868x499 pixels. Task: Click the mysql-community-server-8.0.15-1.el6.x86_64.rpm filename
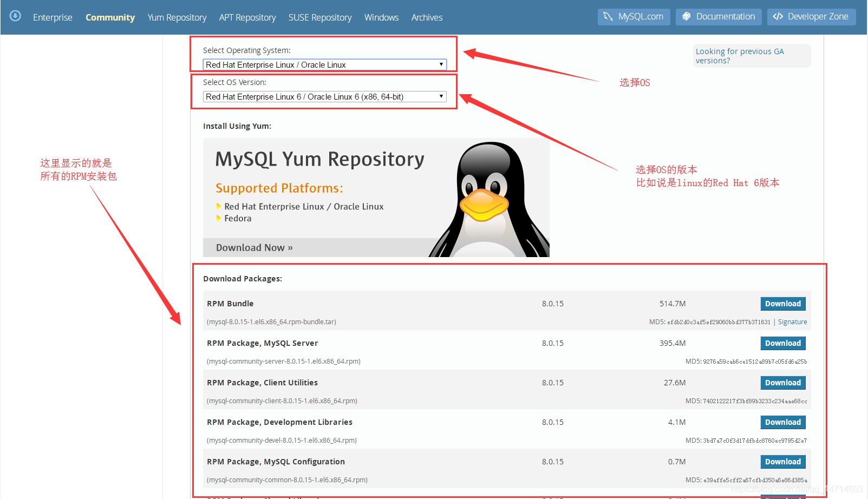[284, 362]
